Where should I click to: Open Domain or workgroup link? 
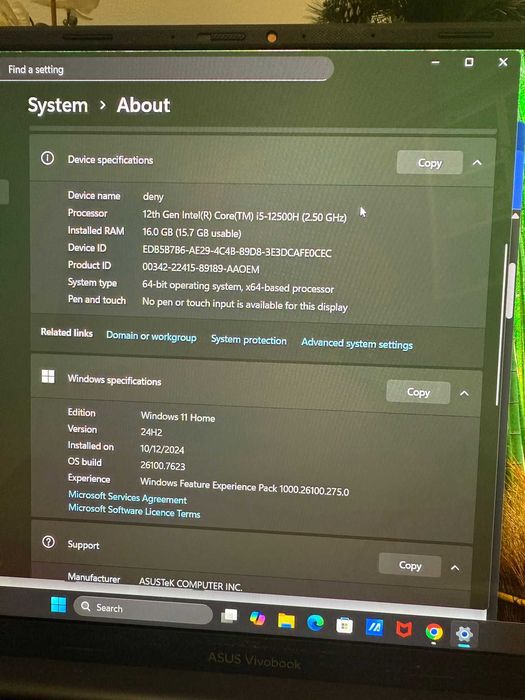(151, 337)
